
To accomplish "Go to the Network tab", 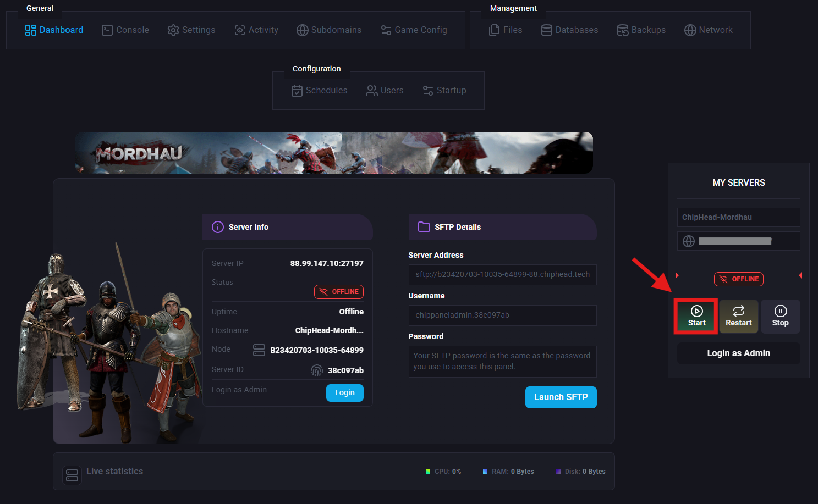I will point(709,30).
